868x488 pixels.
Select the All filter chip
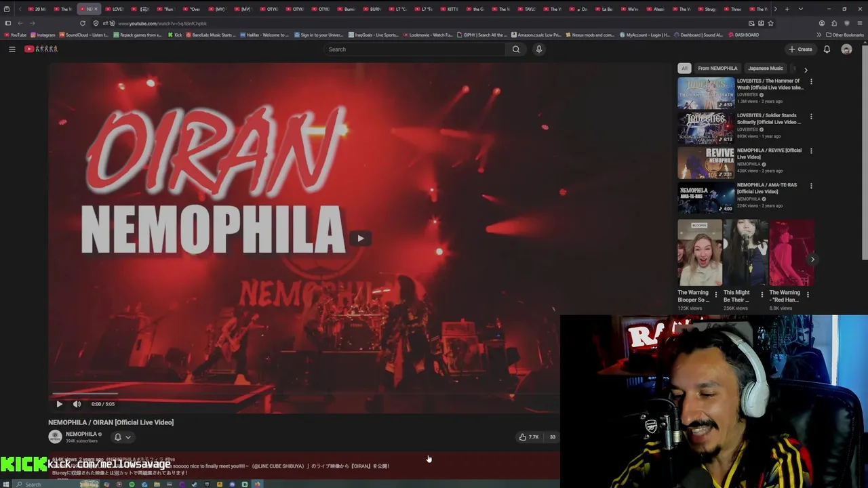(x=684, y=68)
